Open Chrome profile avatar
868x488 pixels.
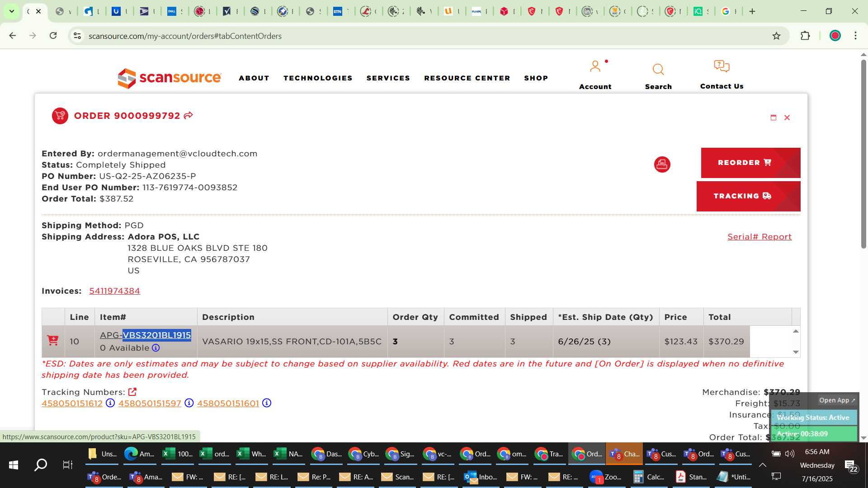point(835,36)
